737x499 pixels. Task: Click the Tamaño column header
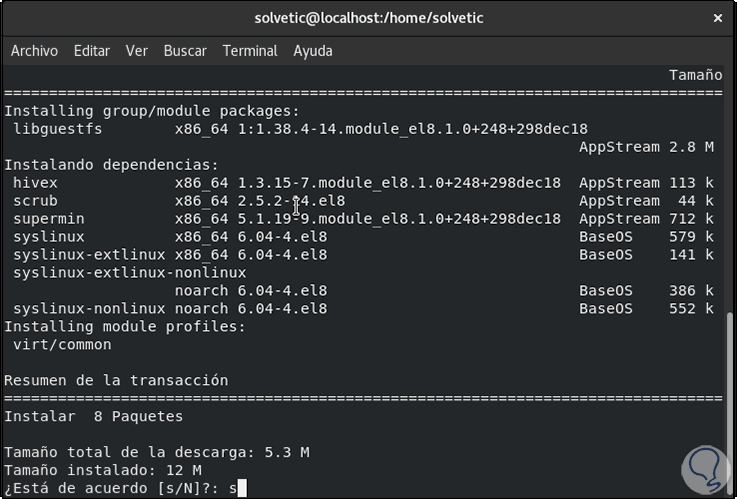click(x=695, y=75)
